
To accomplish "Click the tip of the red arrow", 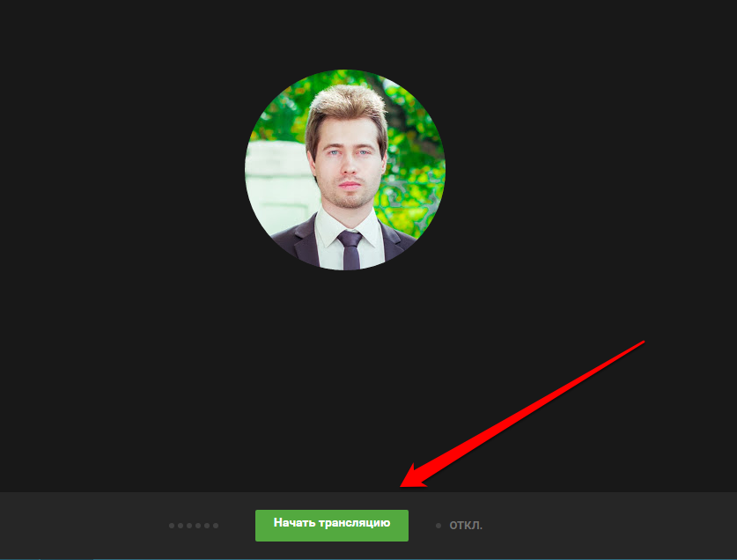I will [x=403, y=485].
